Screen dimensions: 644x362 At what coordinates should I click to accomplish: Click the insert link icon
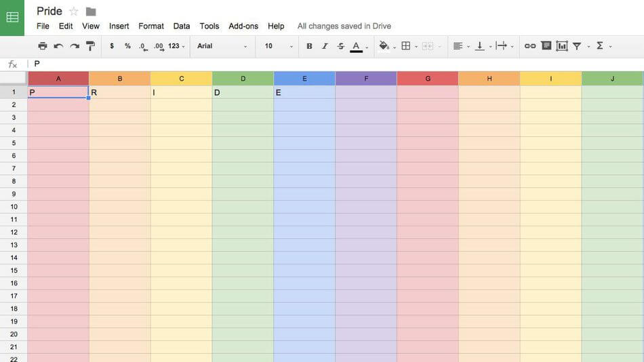[x=530, y=46]
